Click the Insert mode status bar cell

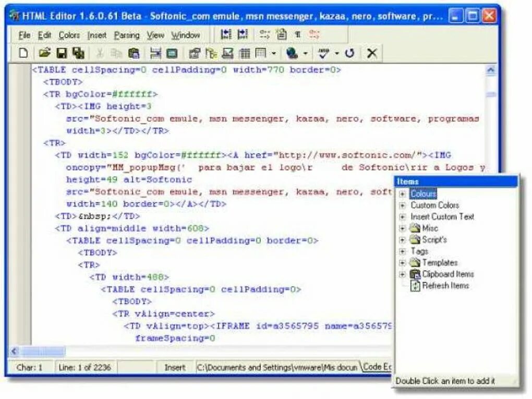point(175,368)
